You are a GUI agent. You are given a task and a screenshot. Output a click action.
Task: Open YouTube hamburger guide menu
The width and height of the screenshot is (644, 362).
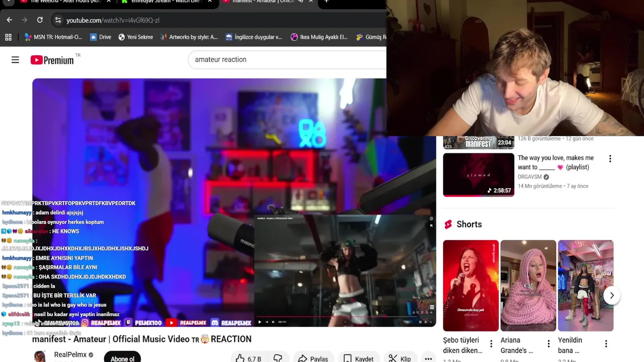click(x=15, y=60)
